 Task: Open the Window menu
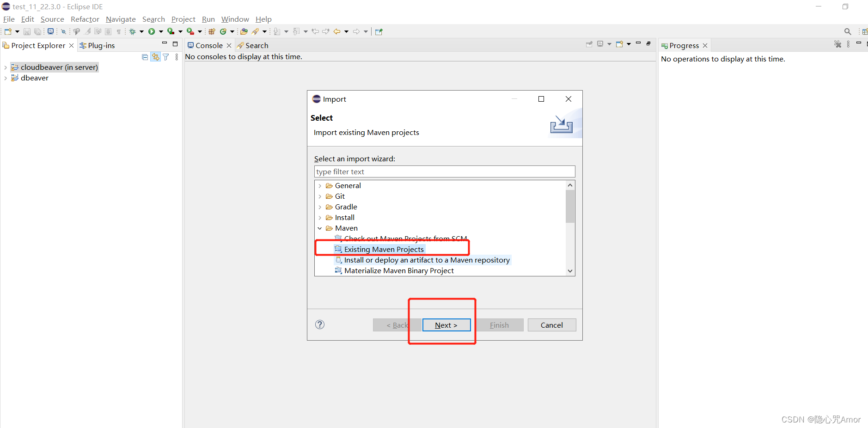point(235,19)
